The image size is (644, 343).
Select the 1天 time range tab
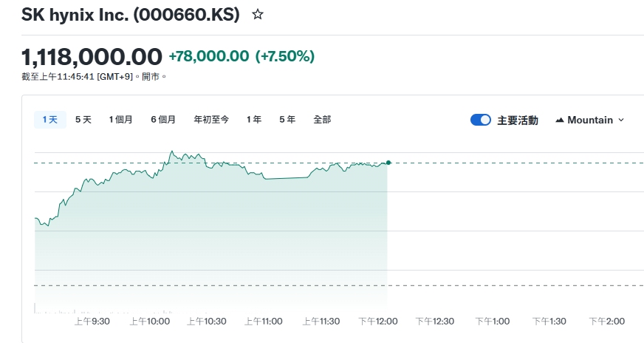click(50, 120)
